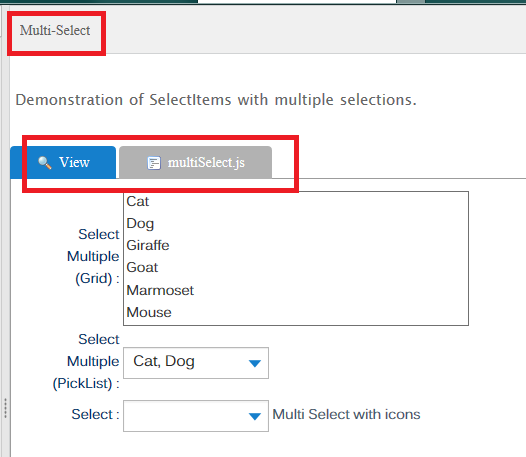Click the Select Multiple (Grid) label
The image size is (526, 457).
(93, 256)
